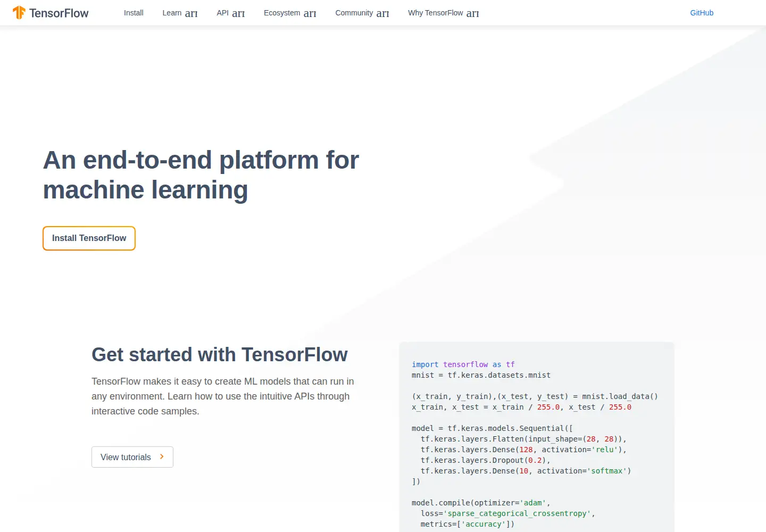Click the Install TensorFlow button
766x532 pixels.
coord(89,238)
